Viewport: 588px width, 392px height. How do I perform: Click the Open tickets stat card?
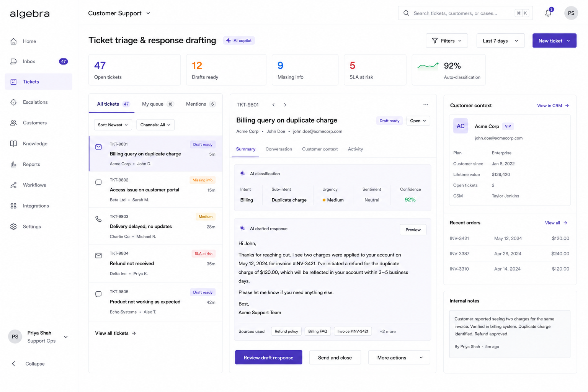134,70
